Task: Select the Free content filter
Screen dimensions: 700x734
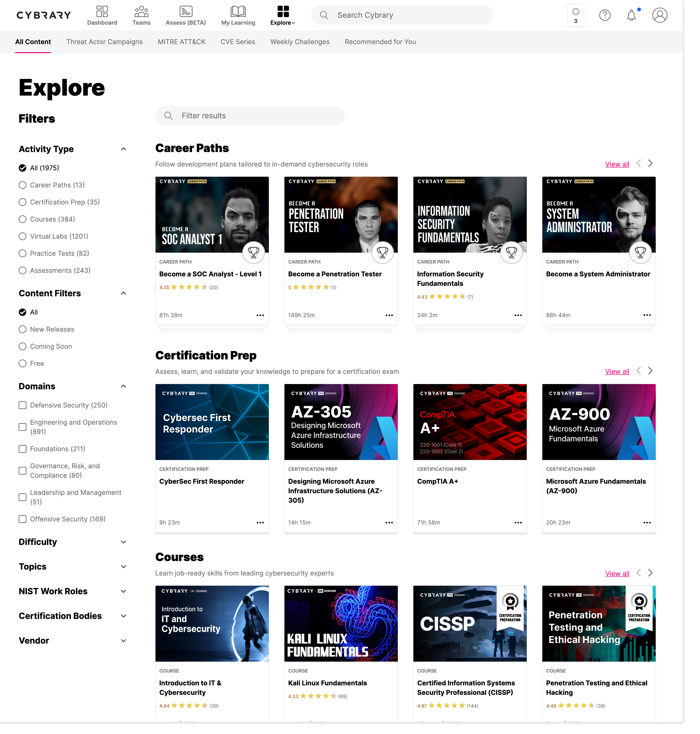Action: (23, 364)
